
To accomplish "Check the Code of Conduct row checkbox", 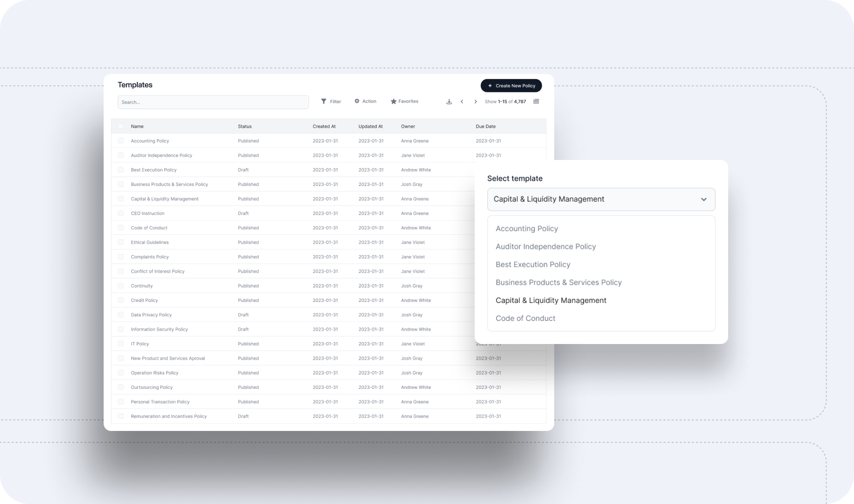I will coord(121,227).
